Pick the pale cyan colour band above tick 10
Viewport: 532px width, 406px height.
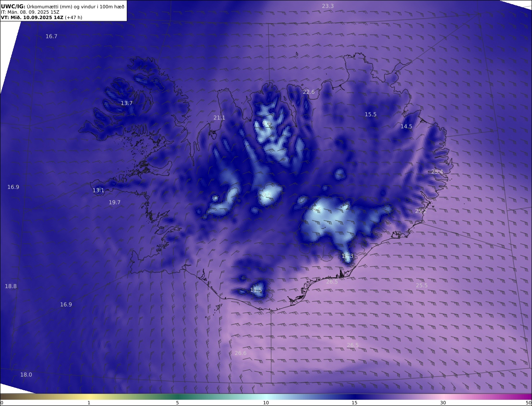tap(266, 396)
